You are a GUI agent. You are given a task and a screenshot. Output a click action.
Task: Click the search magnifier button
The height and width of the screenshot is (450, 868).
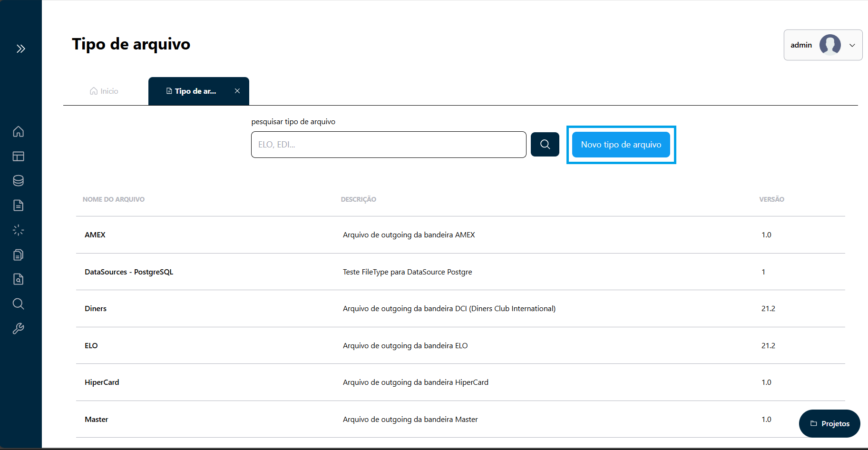pos(545,144)
